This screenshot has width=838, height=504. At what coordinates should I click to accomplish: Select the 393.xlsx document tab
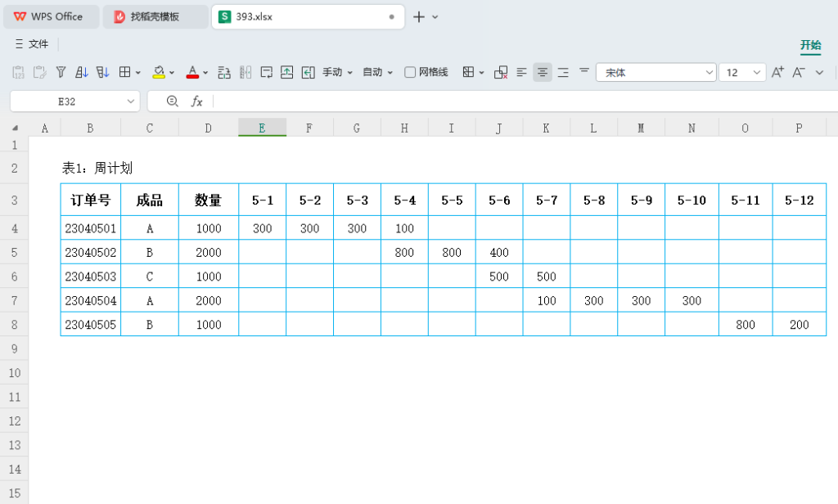pos(308,16)
